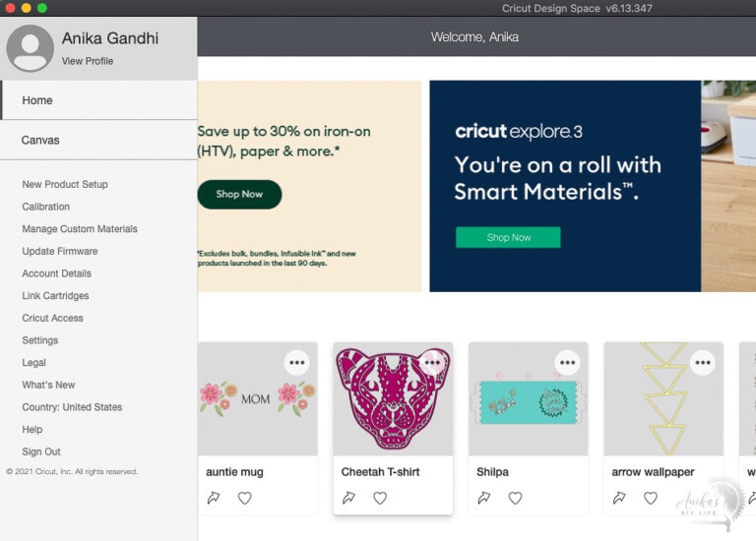Click the green Shop Now button

[x=508, y=237]
